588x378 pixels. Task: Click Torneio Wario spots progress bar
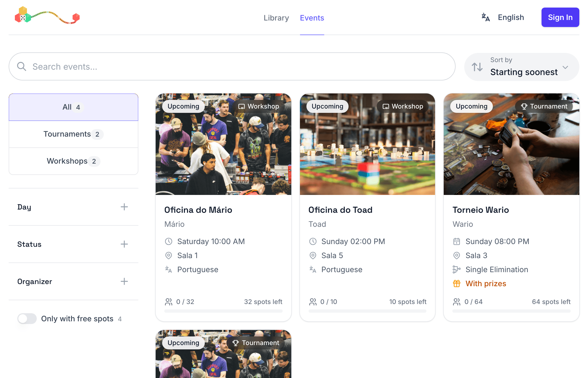512,311
